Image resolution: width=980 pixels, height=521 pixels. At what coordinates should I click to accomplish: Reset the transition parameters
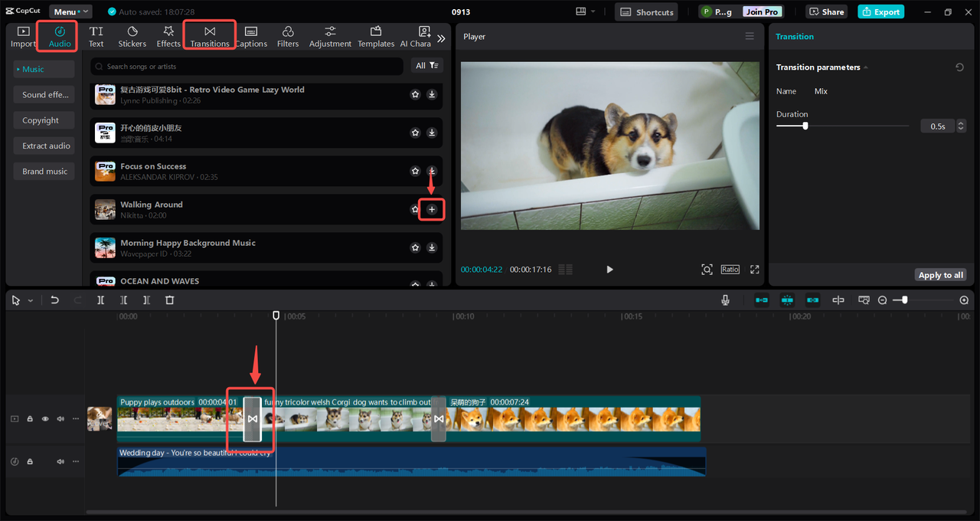click(959, 67)
